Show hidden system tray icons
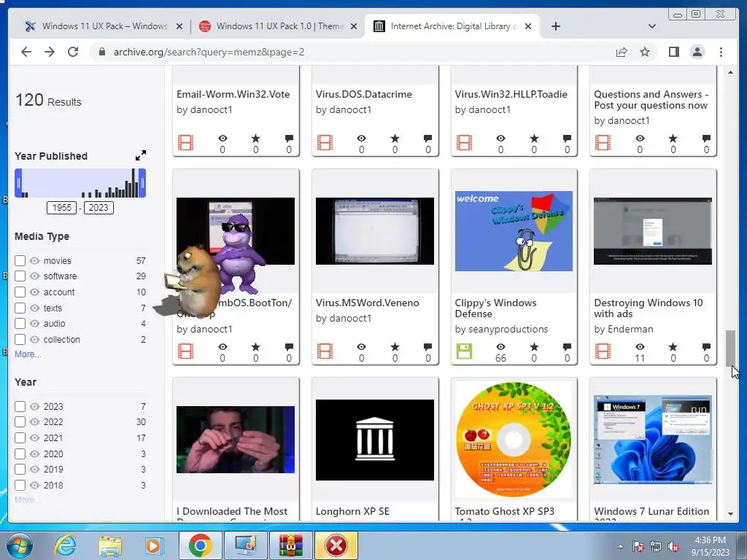 point(620,546)
